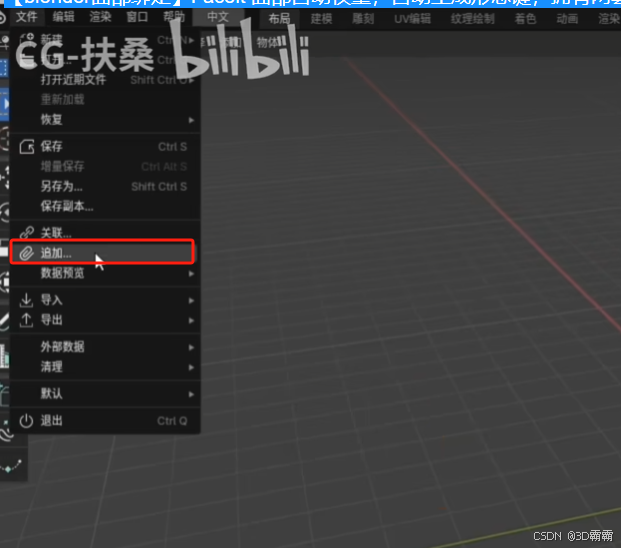The width and height of the screenshot is (621, 548).
Task: Switch to the 动画 workspace tab
Action: point(567,18)
